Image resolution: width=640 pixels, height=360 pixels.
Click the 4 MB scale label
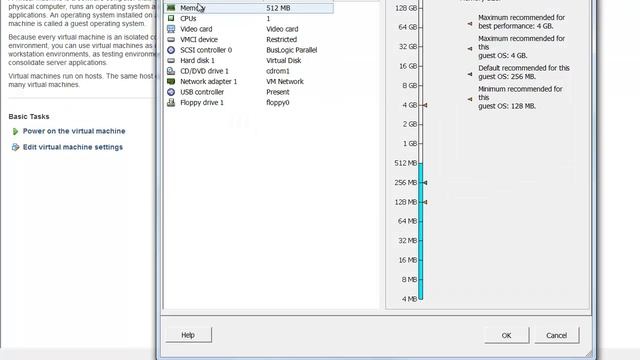tap(409, 299)
